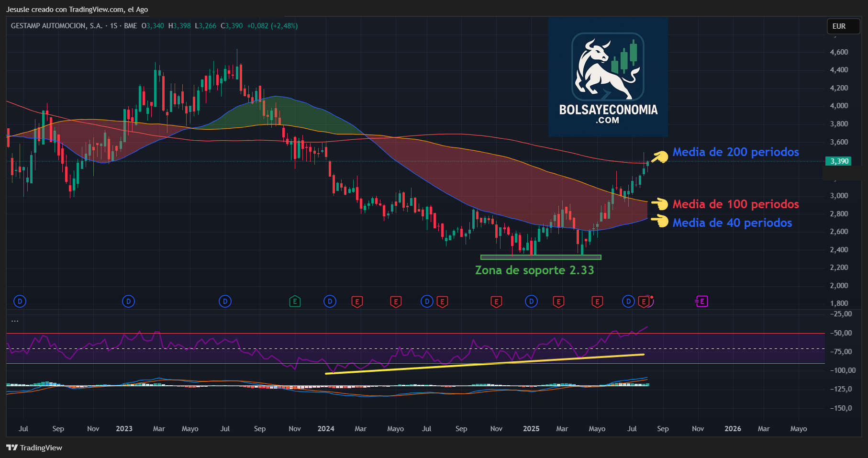Select the Media de 40 periodos annotation

click(x=732, y=223)
